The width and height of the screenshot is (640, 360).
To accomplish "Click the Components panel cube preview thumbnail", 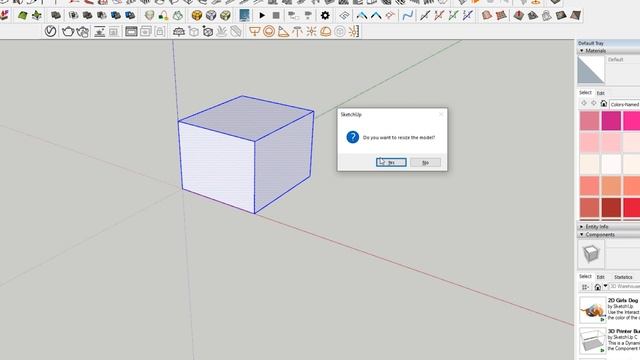I will 591,254.
